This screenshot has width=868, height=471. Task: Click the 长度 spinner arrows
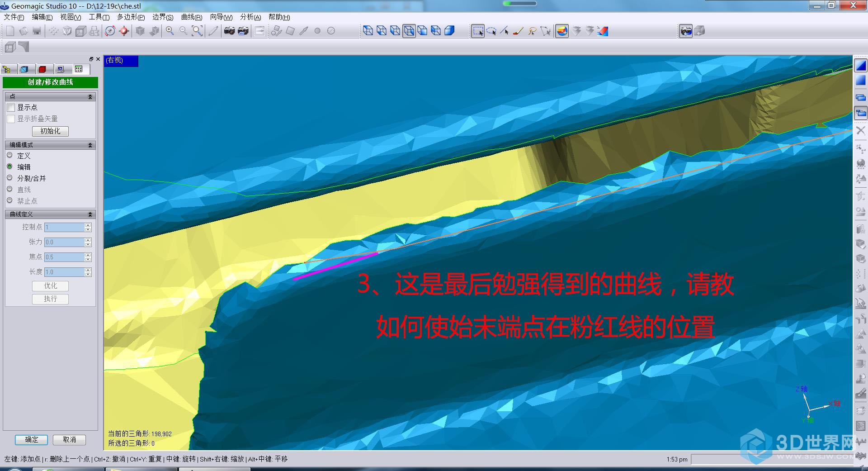tap(88, 272)
